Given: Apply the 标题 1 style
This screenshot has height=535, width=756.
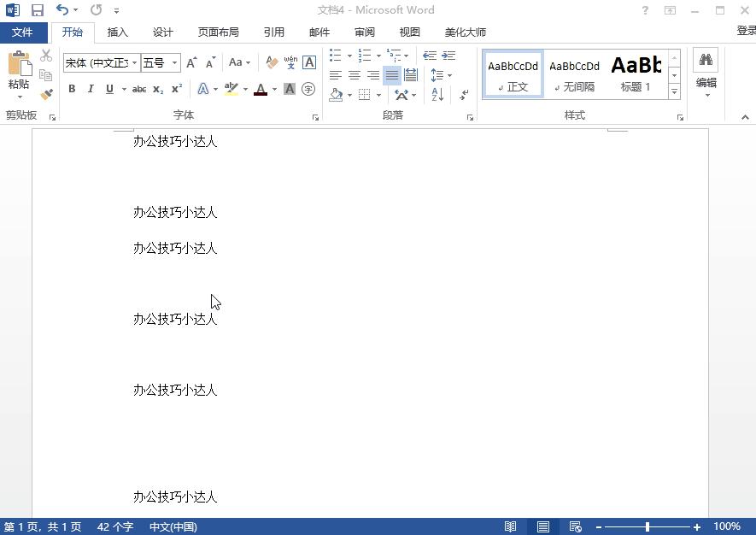Looking at the screenshot, I should coord(636,73).
